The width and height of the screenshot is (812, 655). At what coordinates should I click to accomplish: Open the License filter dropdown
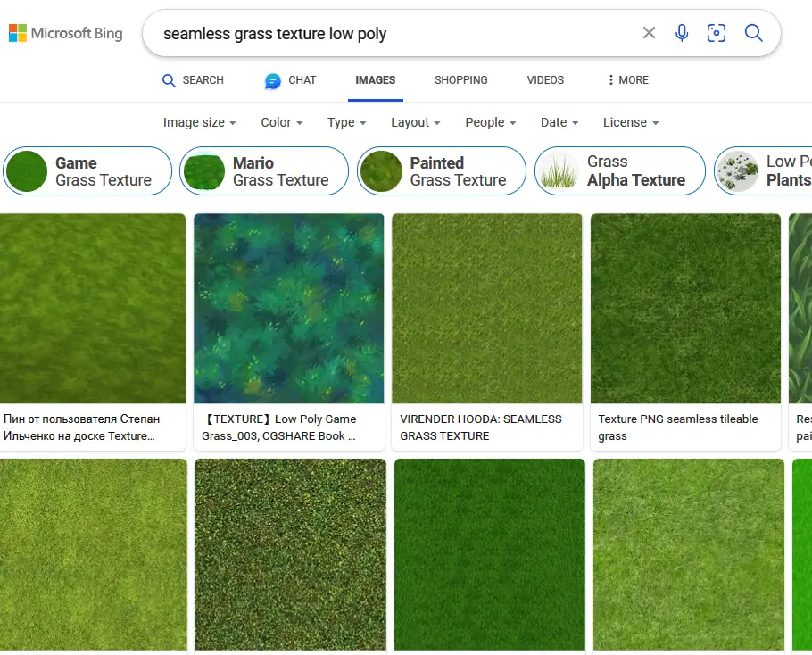coord(630,122)
